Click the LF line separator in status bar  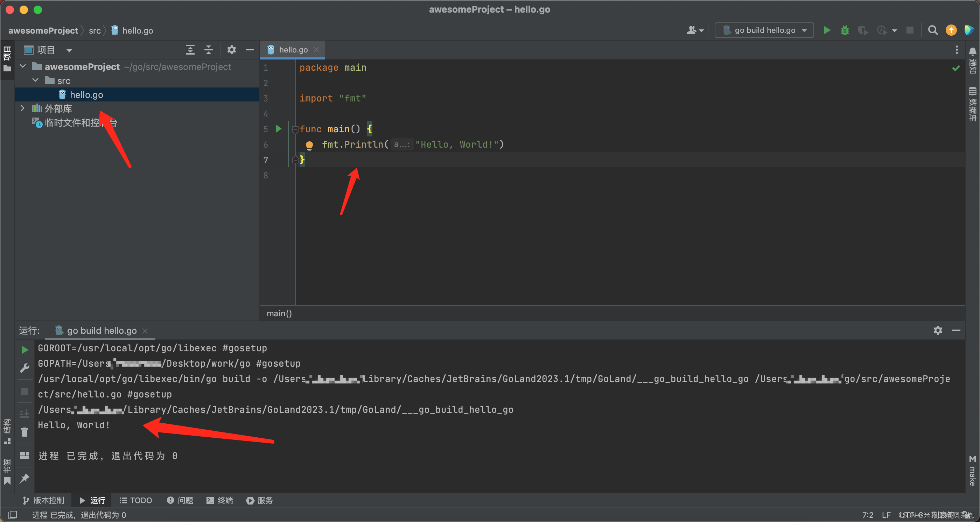pos(886,515)
